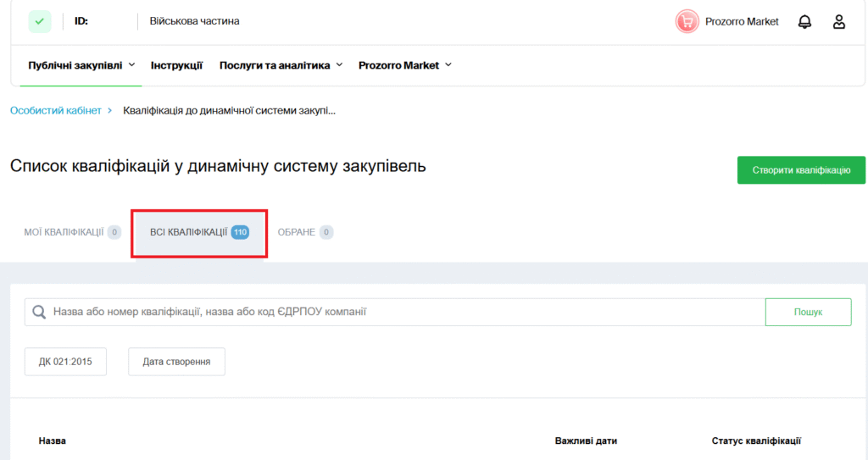This screenshot has height=460, width=868.
Task: Click the Статус кваліфікації column header
Action: 756,441
